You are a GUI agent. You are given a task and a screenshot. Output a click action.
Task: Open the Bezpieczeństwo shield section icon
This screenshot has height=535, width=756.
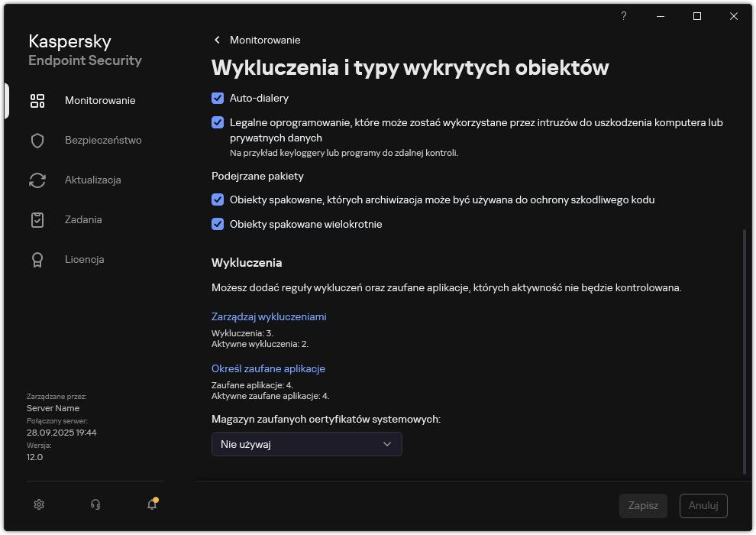(x=37, y=140)
